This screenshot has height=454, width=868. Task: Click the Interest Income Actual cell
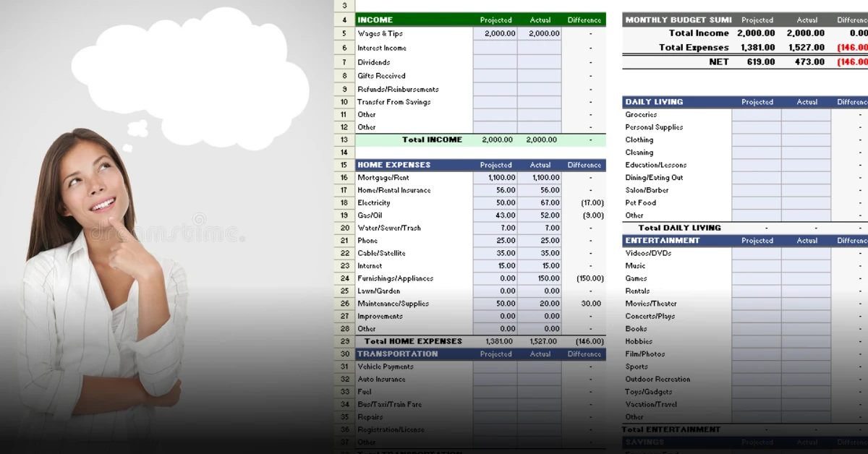[540, 46]
